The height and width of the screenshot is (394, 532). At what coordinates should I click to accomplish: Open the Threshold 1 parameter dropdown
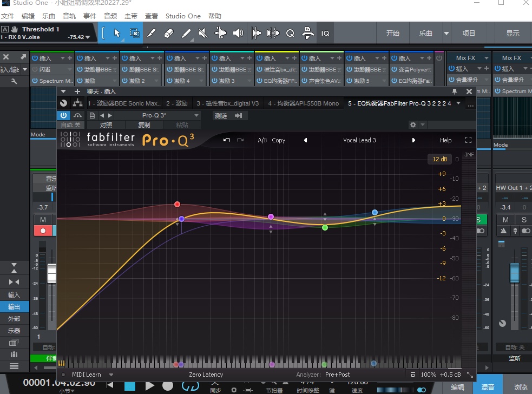(88, 37)
